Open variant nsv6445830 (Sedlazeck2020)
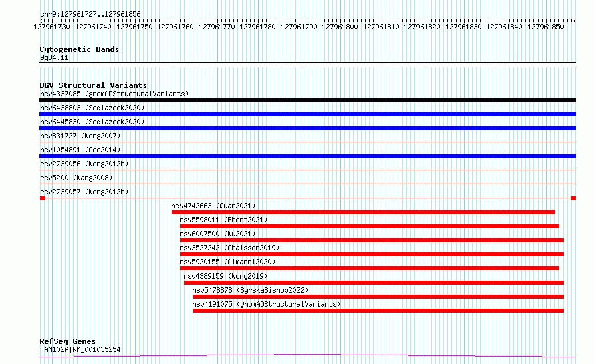Image resolution: width=595 pixels, height=364 pixels. click(x=92, y=122)
